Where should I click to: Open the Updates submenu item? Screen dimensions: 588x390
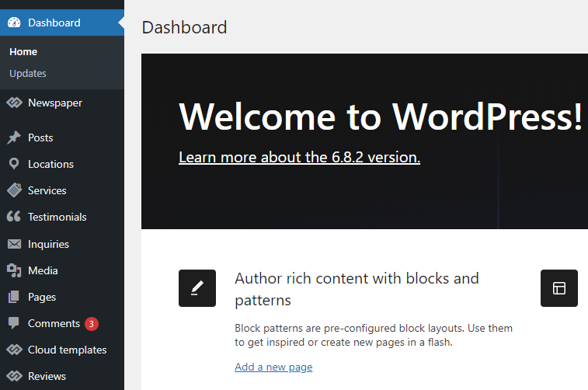click(x=28, y=74)
